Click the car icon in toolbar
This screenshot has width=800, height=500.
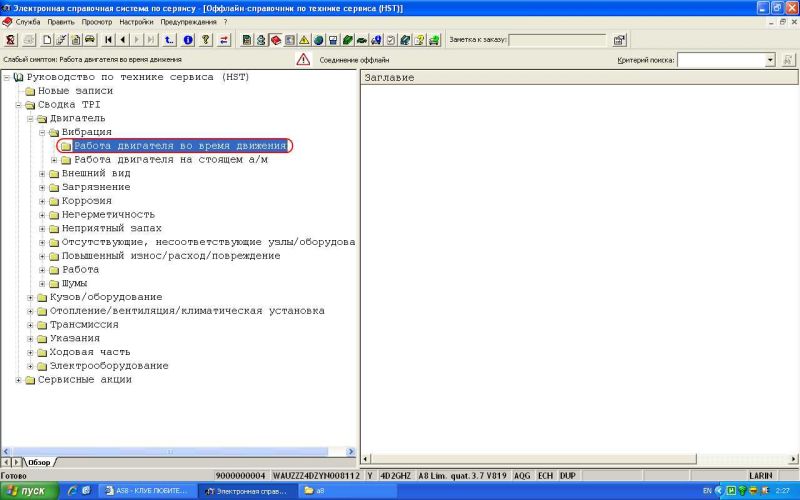pos(90,40)
